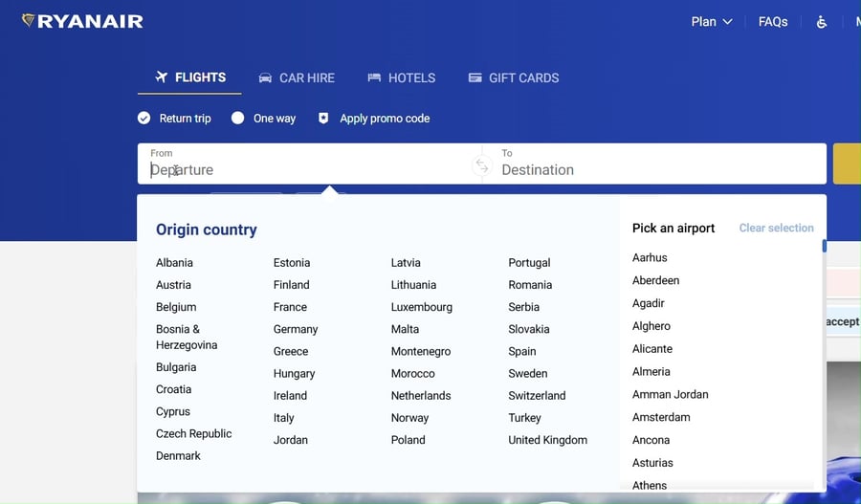Screen dimensions: 861x504
Task: Select United Kingdom as origin country
Action: tap(547, 440)
